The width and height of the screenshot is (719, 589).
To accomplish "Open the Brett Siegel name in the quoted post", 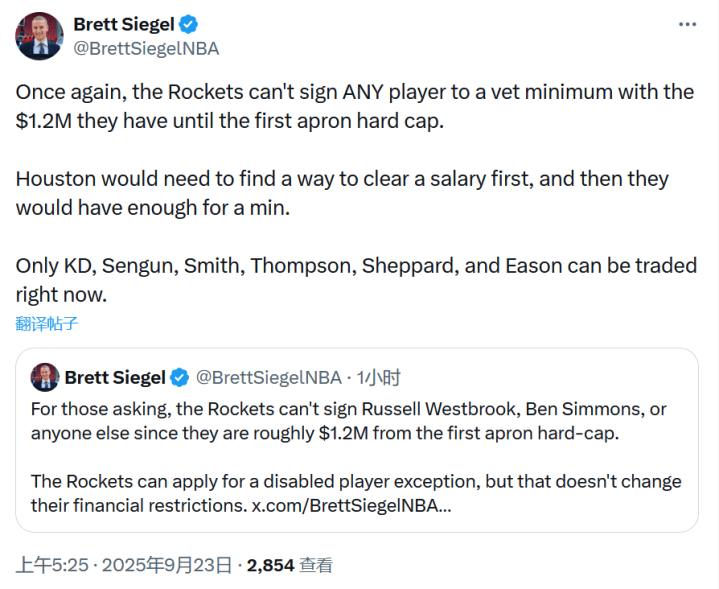I will tap(115, 377).
